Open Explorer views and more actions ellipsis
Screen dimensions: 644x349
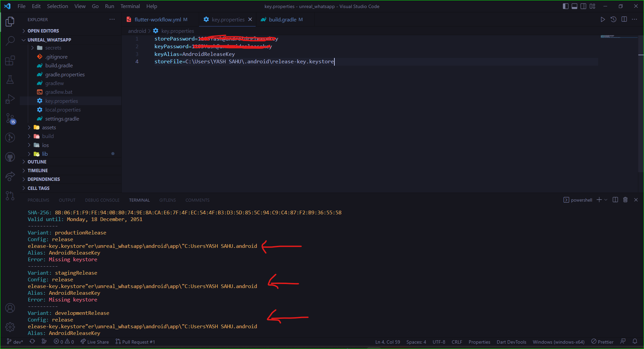pyautogui.click(x=112, y=19)
